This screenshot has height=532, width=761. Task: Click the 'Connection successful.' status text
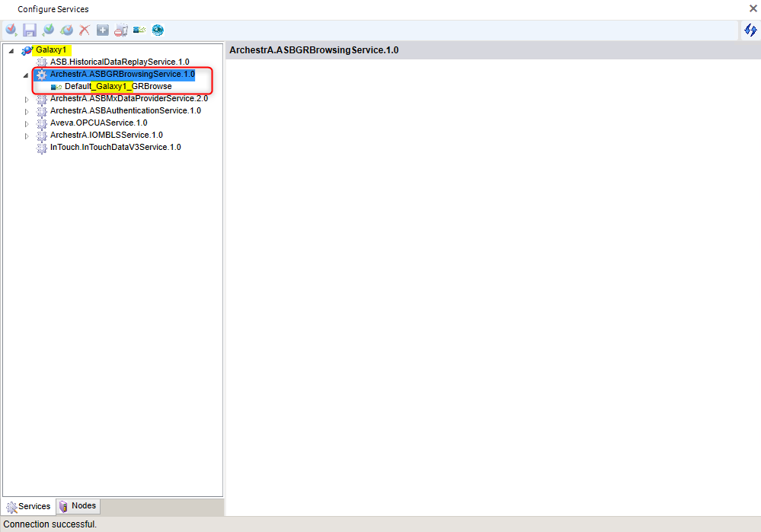(50, 524)
